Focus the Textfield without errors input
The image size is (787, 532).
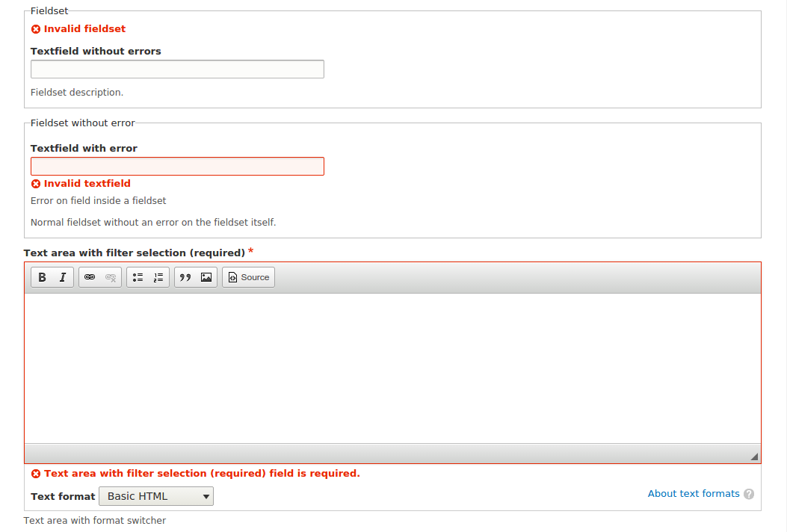(x=177, y=69)
